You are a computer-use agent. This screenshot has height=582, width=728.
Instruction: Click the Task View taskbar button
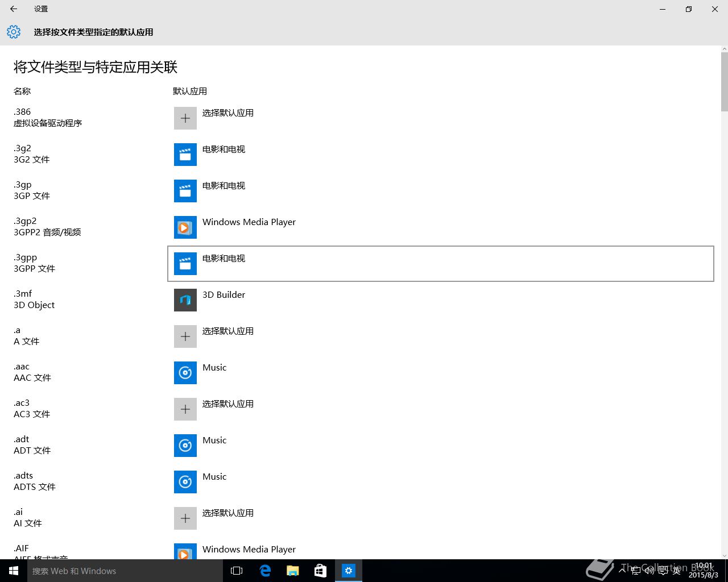237,571
